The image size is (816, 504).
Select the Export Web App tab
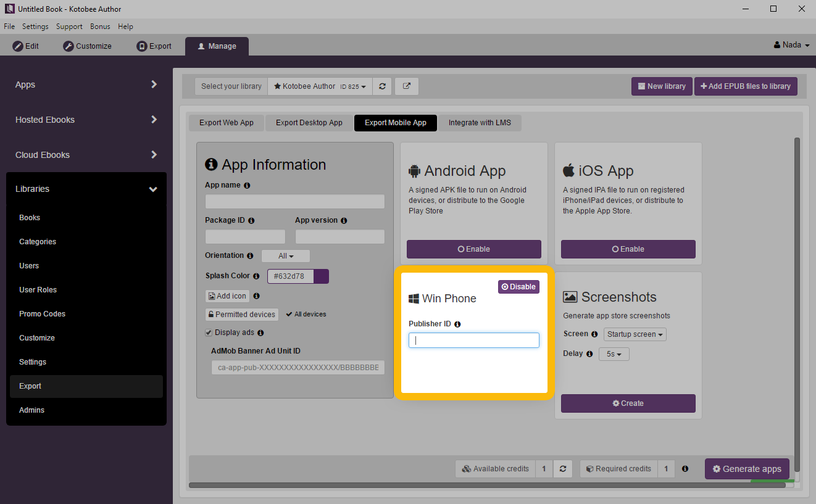[x=227, y=123]
